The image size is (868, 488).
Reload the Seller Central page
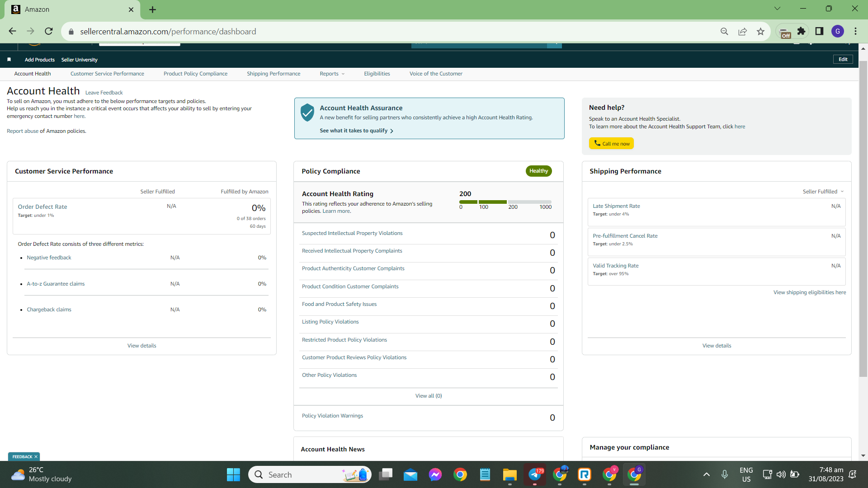click(49, 31)
